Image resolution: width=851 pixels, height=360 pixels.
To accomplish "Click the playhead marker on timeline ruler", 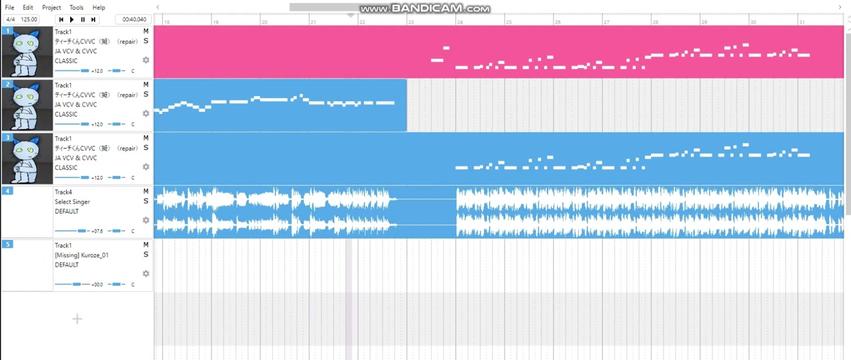I will (351, 16).
